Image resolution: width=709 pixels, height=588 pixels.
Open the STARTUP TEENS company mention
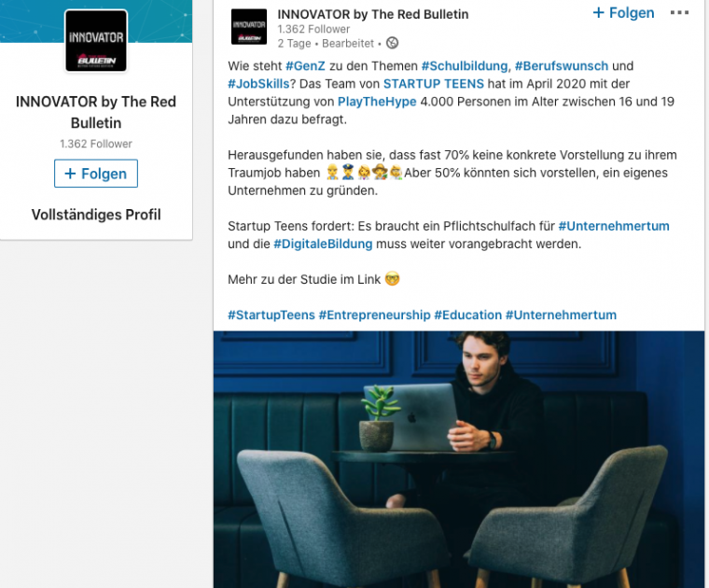click(x=434, y=84)
